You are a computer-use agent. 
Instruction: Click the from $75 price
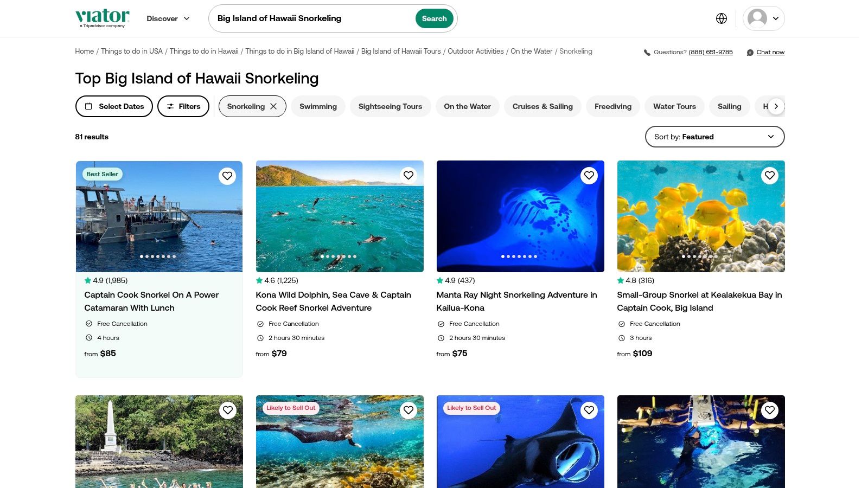[452, 354]
